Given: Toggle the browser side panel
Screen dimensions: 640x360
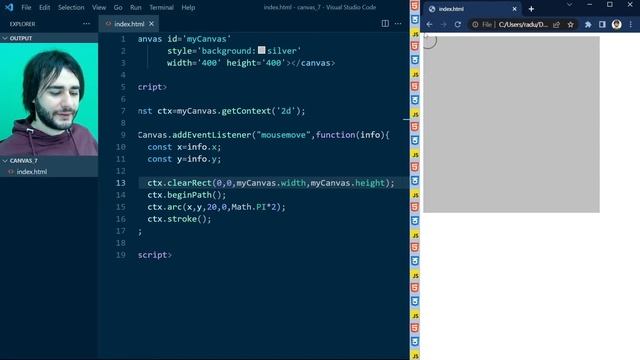Looking at the screenshot, I should point(602,24).
